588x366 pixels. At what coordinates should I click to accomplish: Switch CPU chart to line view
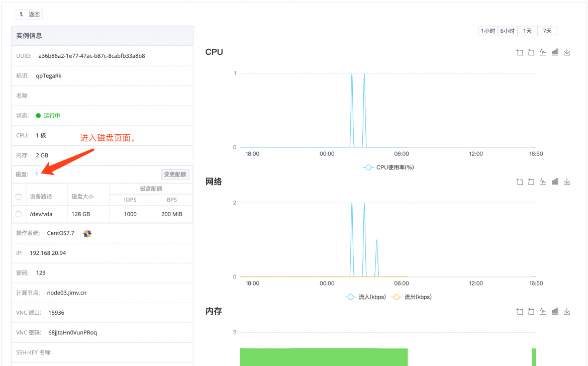pyautogui.click(x=543, y=52)
